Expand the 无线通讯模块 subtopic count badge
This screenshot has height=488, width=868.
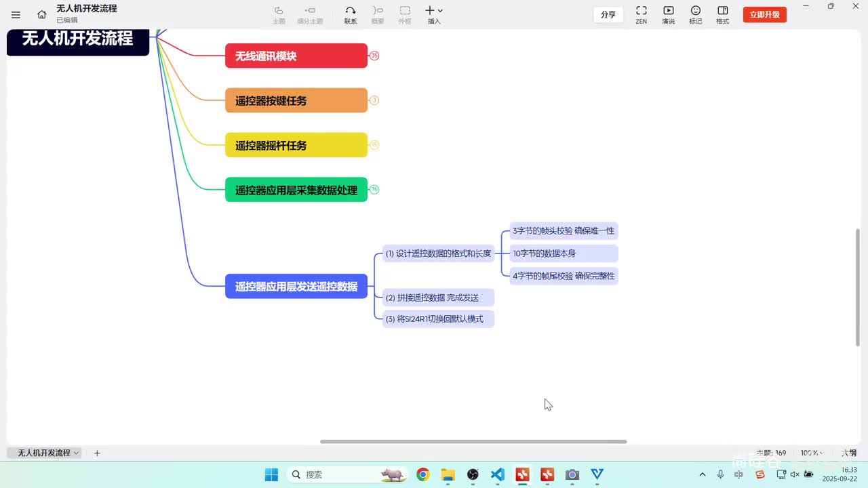[x=374, y=56]
